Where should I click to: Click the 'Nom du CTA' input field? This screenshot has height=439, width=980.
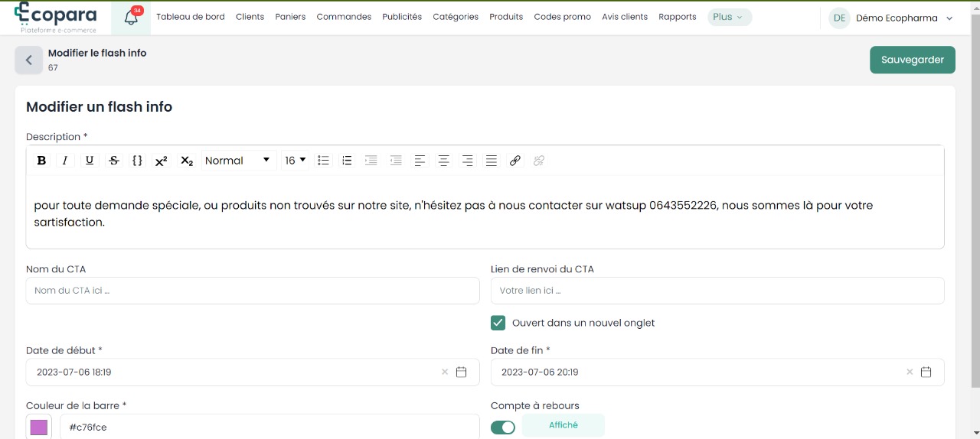[253, 291]
